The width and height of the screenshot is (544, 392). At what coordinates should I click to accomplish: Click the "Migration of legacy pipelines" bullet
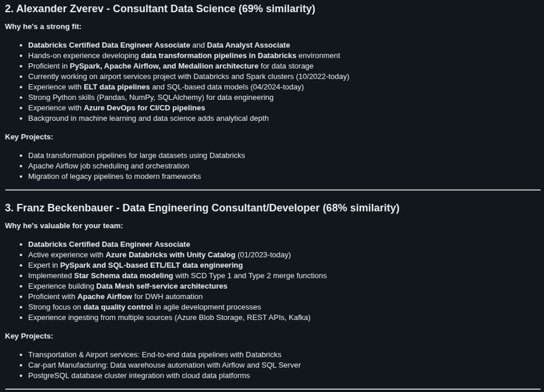click(114, 176)
